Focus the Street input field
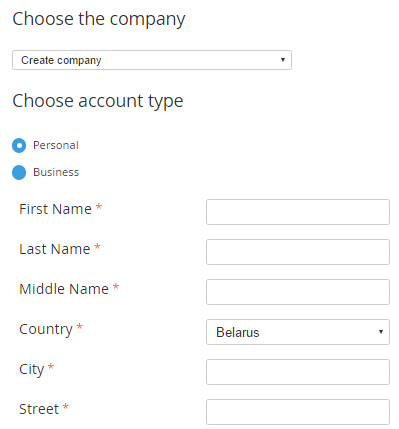The height and width of the screenshot is (429, 399). tap(298, 412)
